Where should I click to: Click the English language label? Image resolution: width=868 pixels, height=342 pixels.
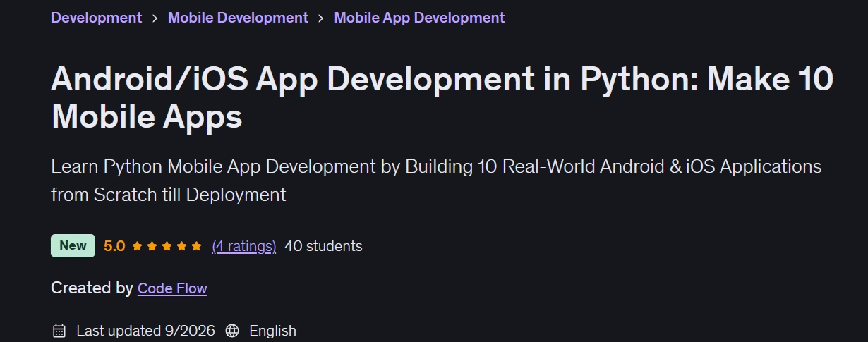pyautogui.click(x=272, y=331)
